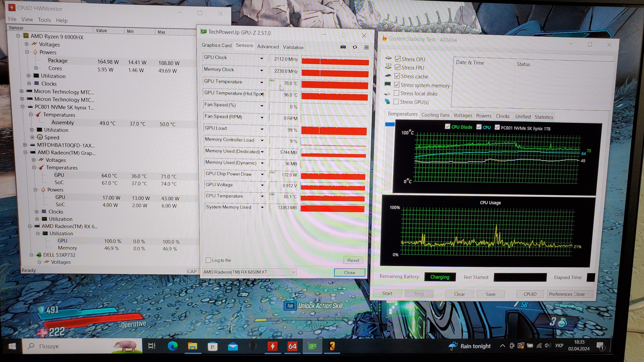Uncheck the Stress FPU option
This screenshot has height=362, width=644.
click(x=397, y=67)
